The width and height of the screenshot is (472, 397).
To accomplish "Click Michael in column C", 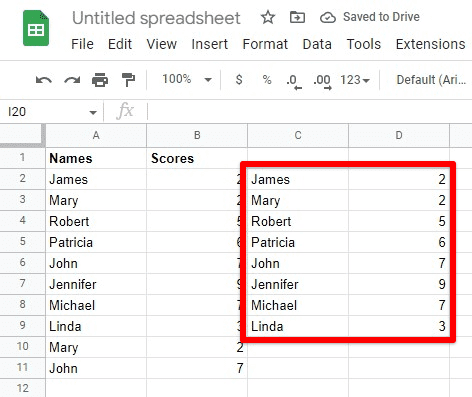I will pos(298,305).
